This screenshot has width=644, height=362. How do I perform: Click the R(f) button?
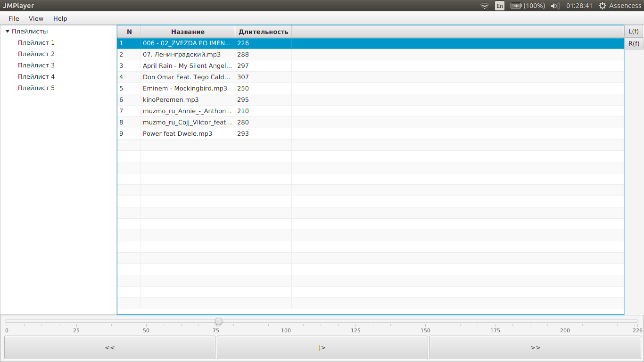[634, 44]
